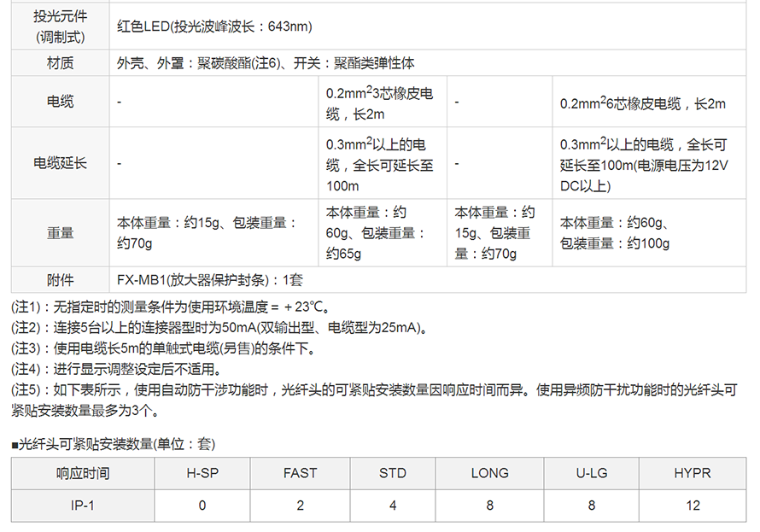Click the 响应时间 table header
Viewport: 760px width, 532px height.
tap(83, 473)
